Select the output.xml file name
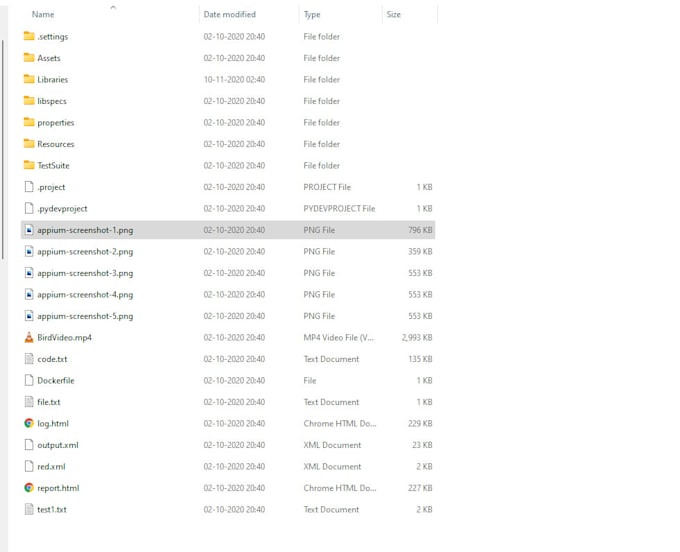 [x=58, y=445]
